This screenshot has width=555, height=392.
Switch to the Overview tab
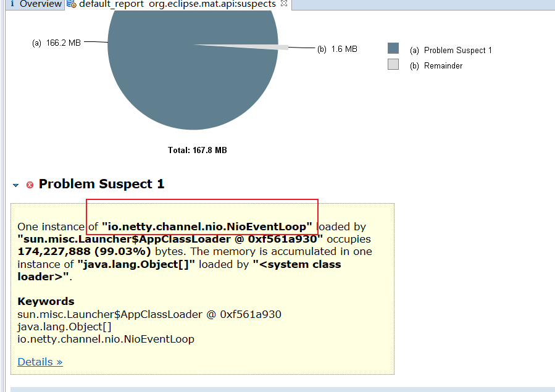click(x=40, y=4)
